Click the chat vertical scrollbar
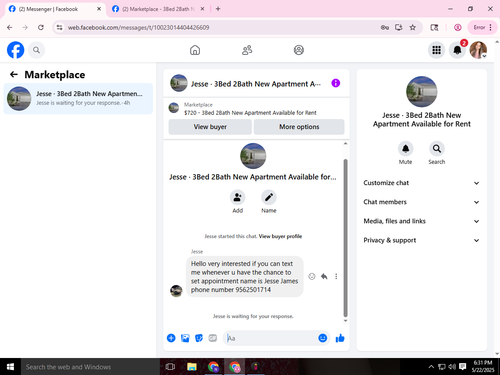500x375 pixels. [345, 238]
